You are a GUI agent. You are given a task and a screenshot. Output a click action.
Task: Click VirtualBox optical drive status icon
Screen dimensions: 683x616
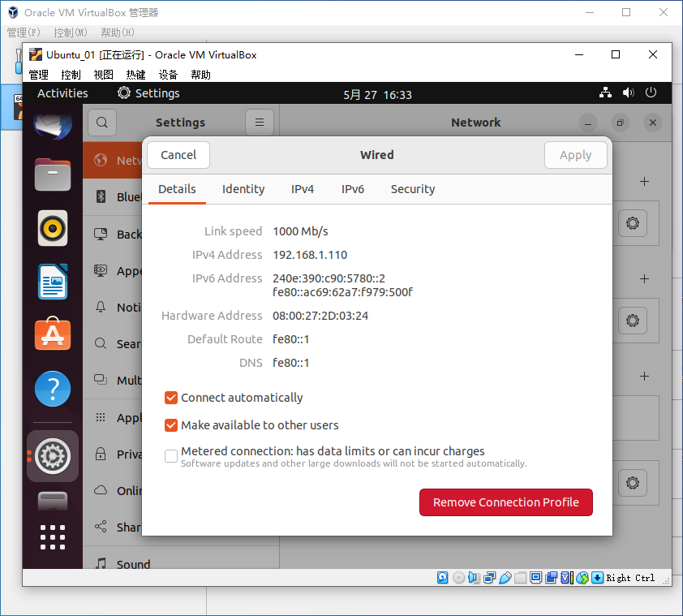coord(458,578)
